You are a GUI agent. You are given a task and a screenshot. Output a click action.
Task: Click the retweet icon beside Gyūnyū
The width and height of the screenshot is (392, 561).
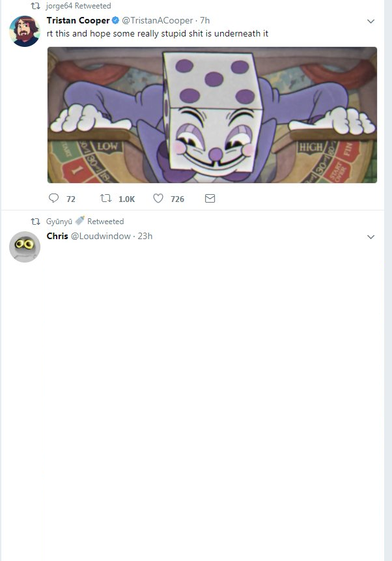(35, 222)
